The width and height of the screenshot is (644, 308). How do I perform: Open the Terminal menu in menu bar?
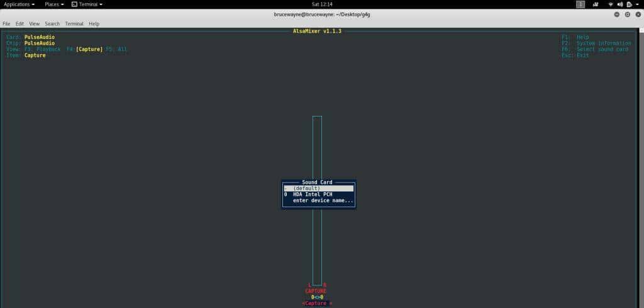pyautogui.click(x=74, y=24)
